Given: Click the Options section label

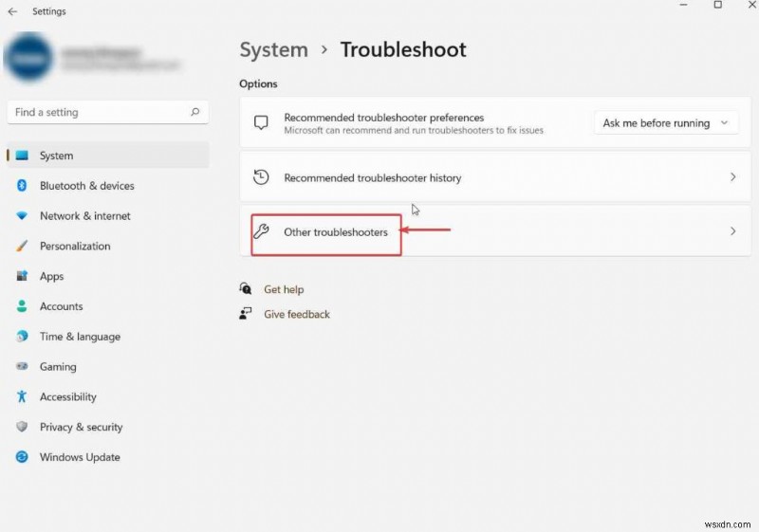Looking at the screenshot, I should coord(258,83).
